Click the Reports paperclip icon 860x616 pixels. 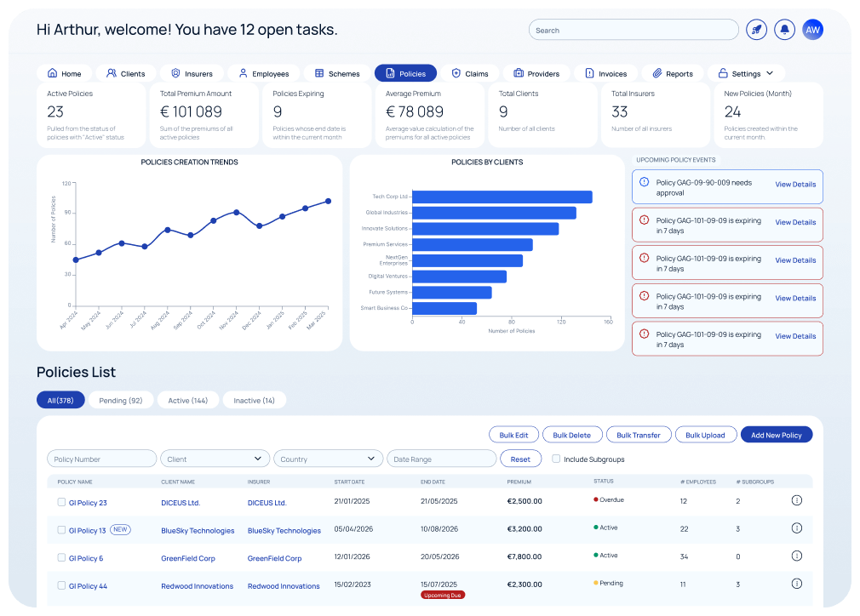pyautogui.click(x=657, y=73)
